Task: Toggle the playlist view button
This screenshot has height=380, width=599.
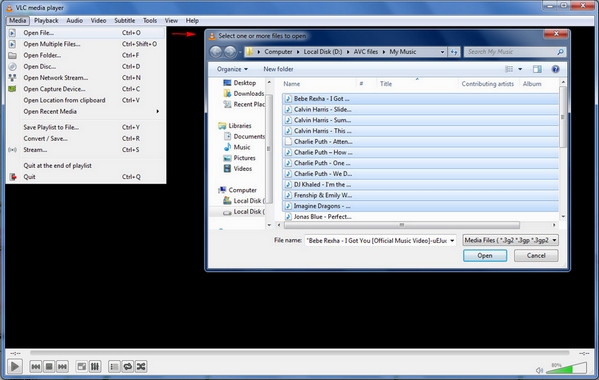Action: pos(114,367)
